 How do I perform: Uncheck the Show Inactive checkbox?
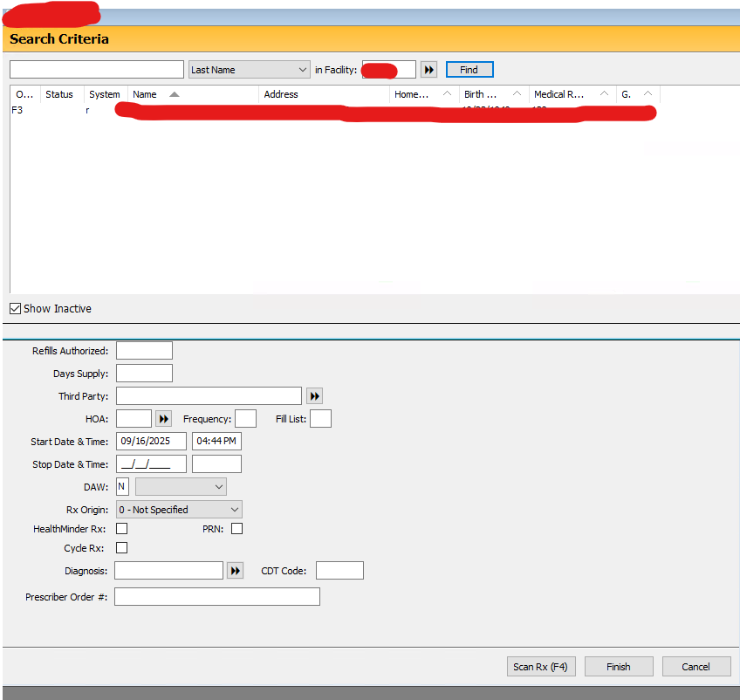coord(16,309)
